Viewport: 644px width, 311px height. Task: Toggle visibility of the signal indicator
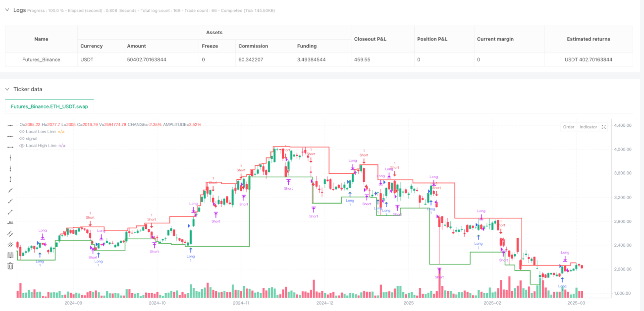(21, 139)
